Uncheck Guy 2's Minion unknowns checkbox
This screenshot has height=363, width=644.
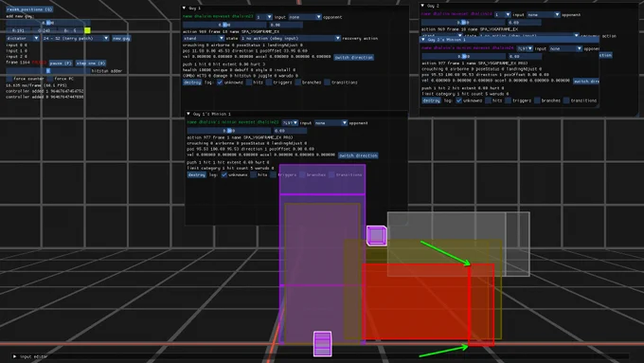(458, 100)
